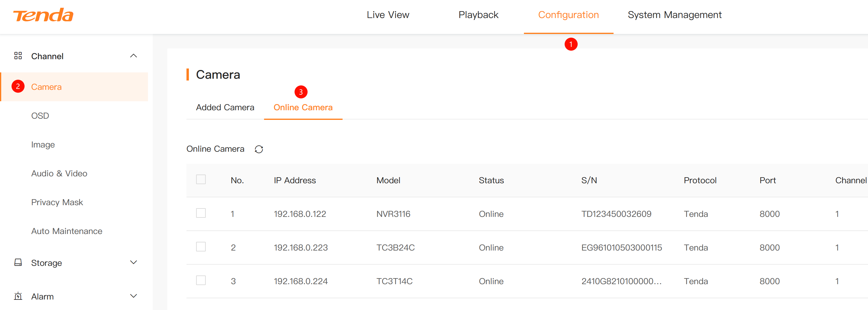Image resolution: width=868 pixels, height=310 pixels.
Task: Open System Management page
Action: point(674,15)
